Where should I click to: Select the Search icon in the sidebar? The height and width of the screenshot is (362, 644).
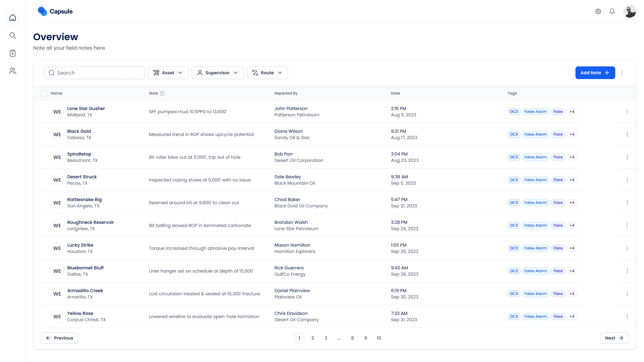(x=12, y=35)
